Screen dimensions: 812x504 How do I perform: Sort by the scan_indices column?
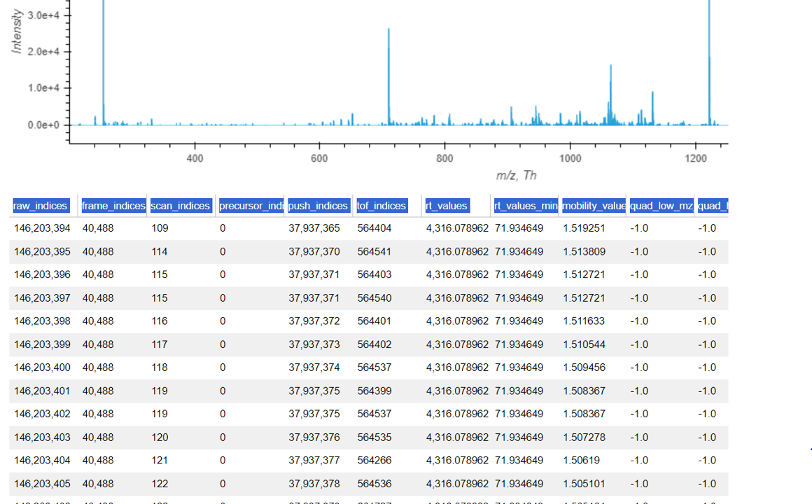(181, 206)
